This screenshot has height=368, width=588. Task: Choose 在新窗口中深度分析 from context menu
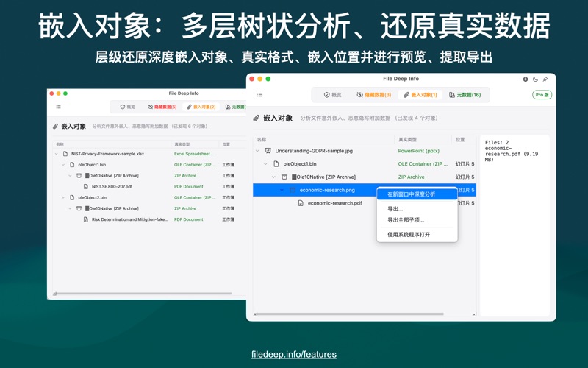coord(411,194)
